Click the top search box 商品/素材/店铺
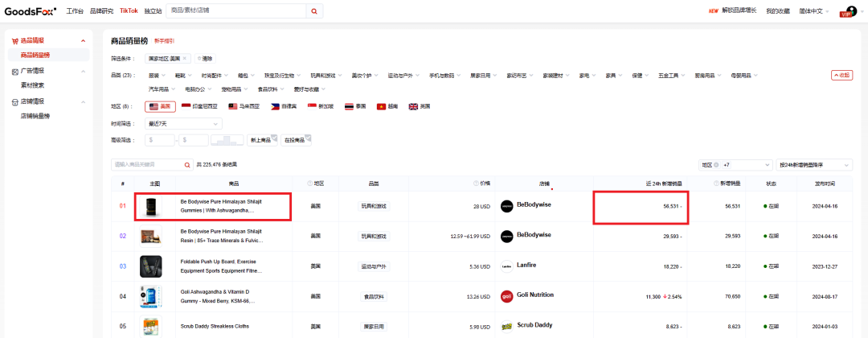The image size is (868, 338). (x=235, y=10)
